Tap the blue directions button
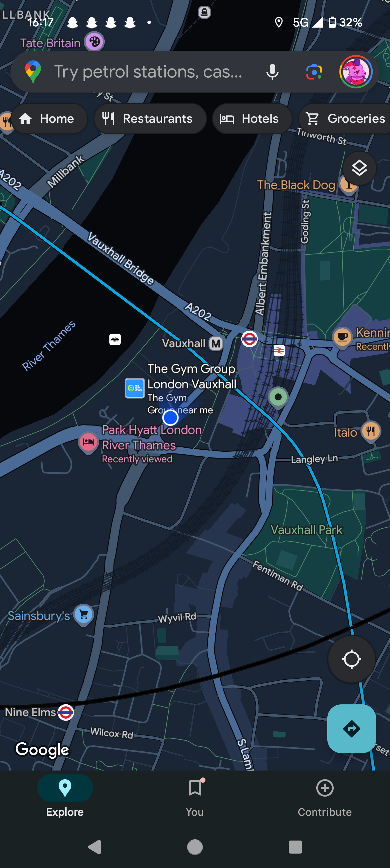Viewport: 390px width, 868px height. click(352, 728)
